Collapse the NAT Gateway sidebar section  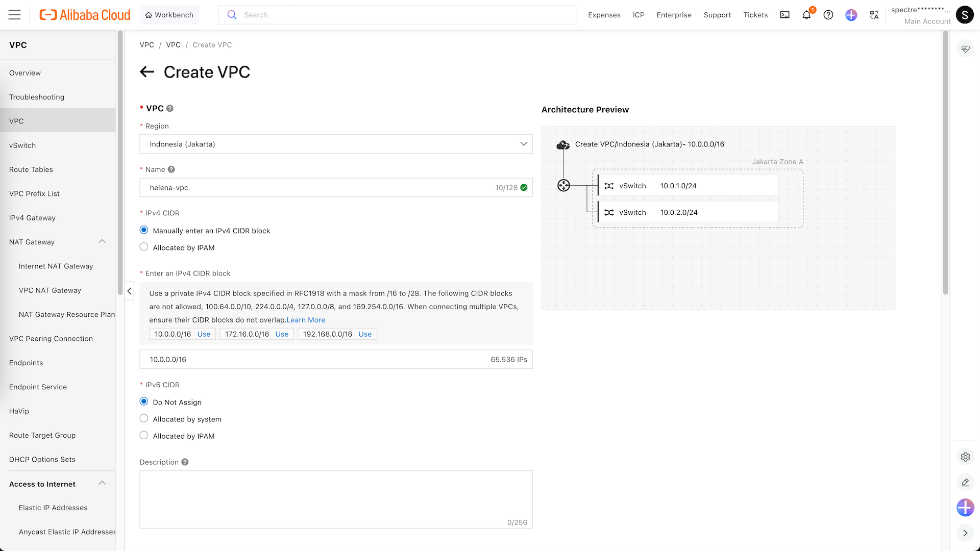click(x=102, y=241)
